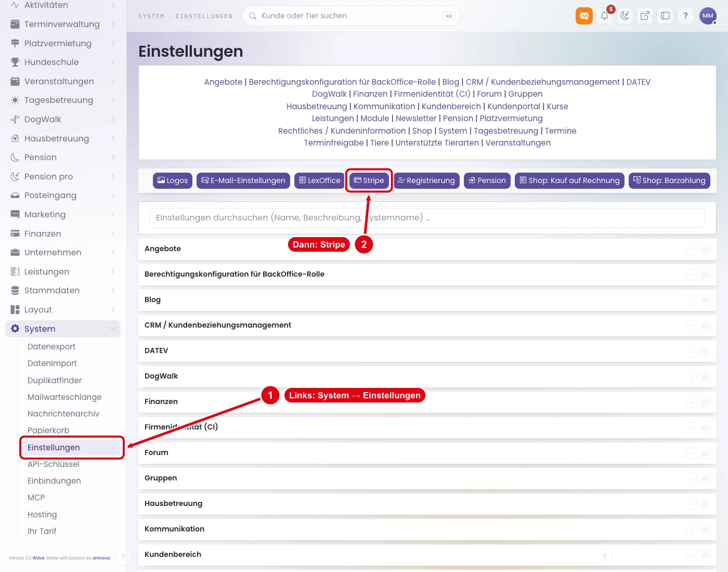Toggle dark mode moon icon

coord(625,16)
